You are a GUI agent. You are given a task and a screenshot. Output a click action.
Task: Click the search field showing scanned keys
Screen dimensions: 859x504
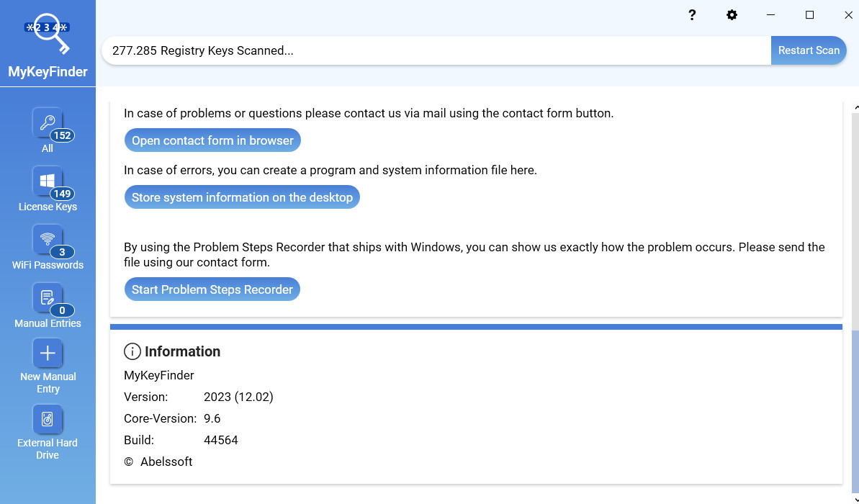[x=436, y=50]
